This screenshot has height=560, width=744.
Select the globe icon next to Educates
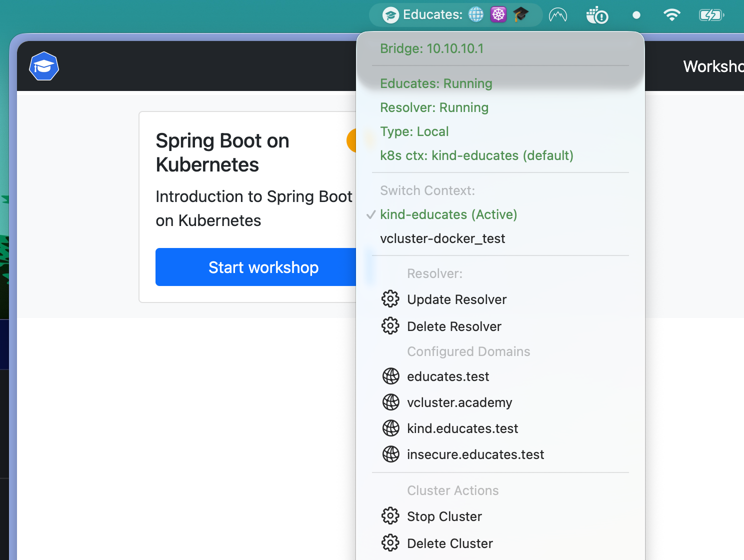(475, 14)
